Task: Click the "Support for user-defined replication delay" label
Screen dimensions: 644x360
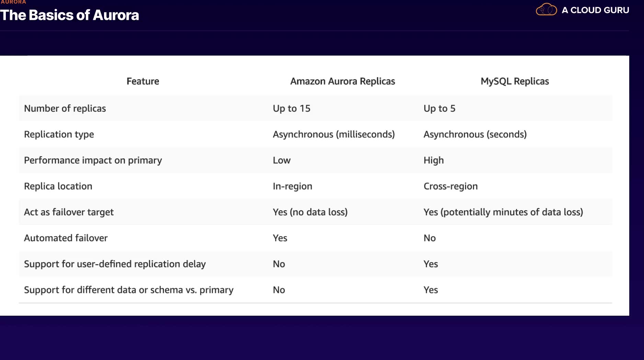Action: pyautogui.click(x=115, y=264)
